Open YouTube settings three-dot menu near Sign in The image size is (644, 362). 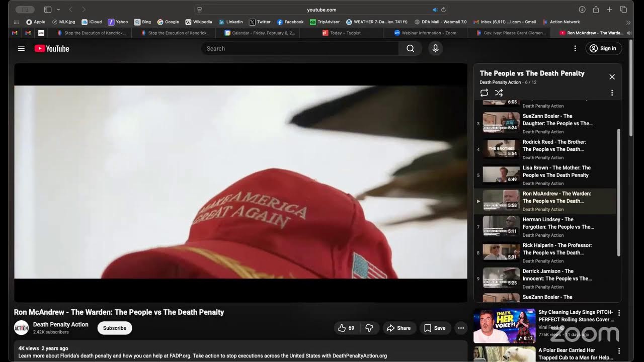(x=575, y=48)
